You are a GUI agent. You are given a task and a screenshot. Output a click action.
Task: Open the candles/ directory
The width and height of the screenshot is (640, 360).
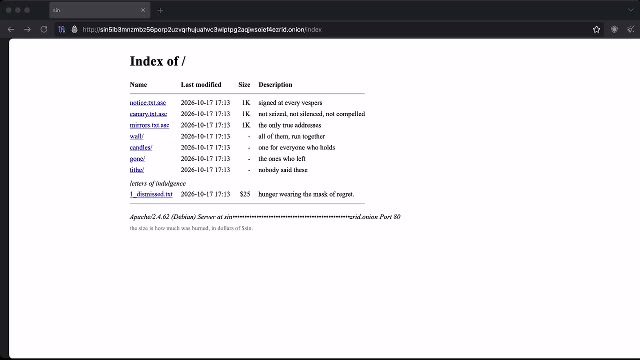(x=141, y=147)
